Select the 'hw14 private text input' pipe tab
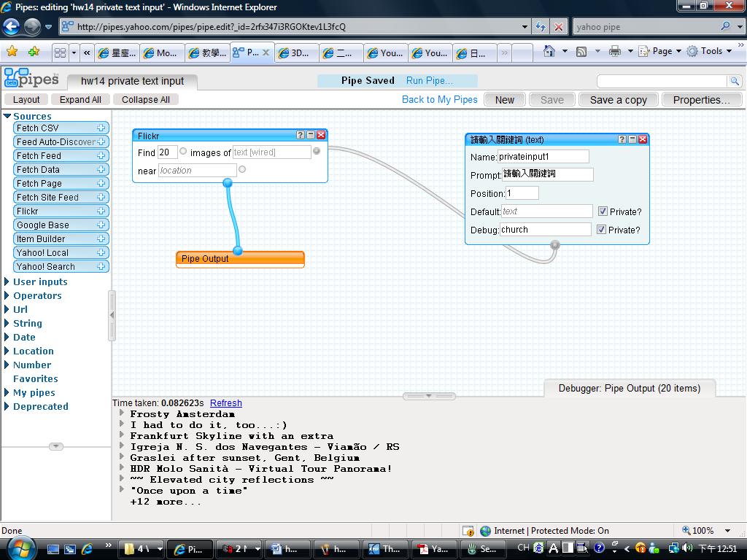 [x=133, y=82]
